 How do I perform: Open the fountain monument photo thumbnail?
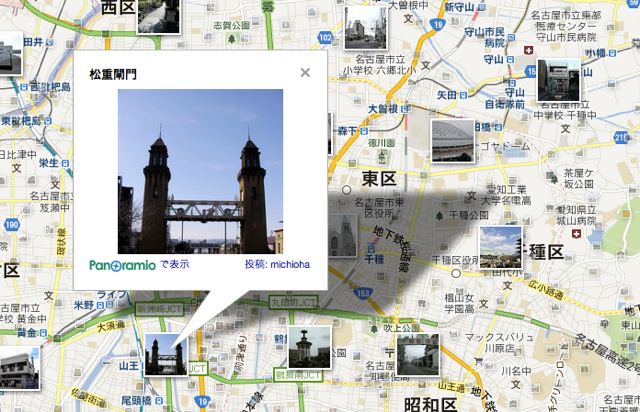coord(309,347)
